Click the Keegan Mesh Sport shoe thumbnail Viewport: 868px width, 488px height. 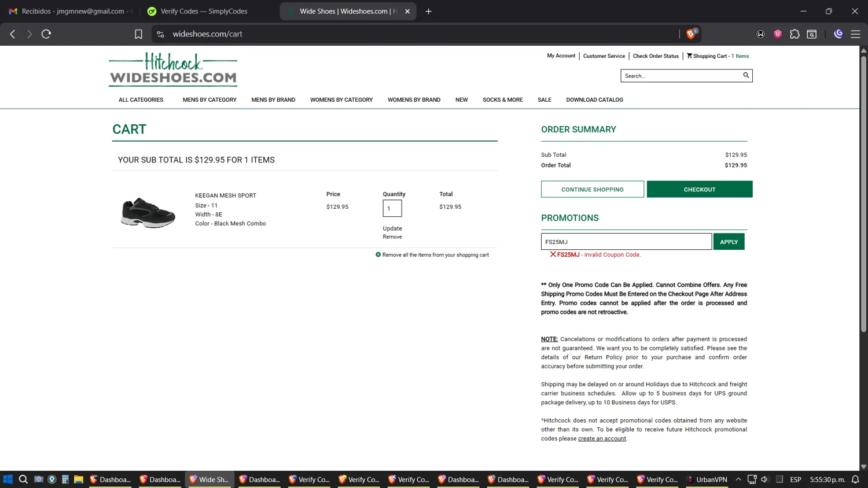[x=148, y=212]
